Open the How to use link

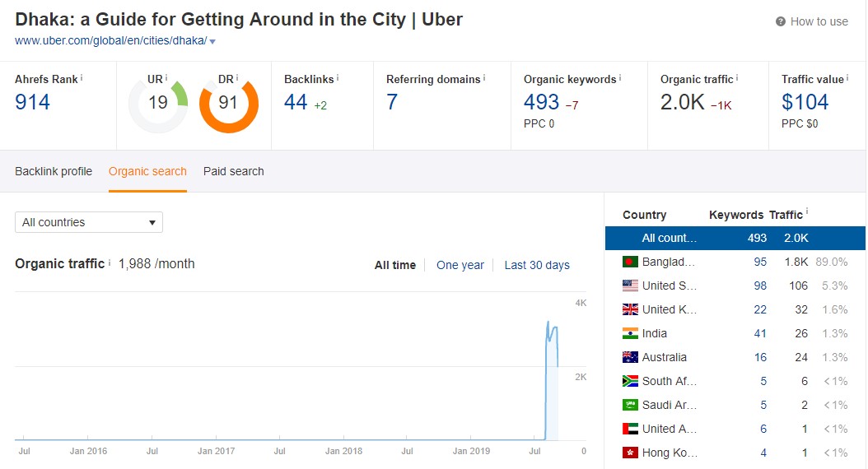pos(819,21)
